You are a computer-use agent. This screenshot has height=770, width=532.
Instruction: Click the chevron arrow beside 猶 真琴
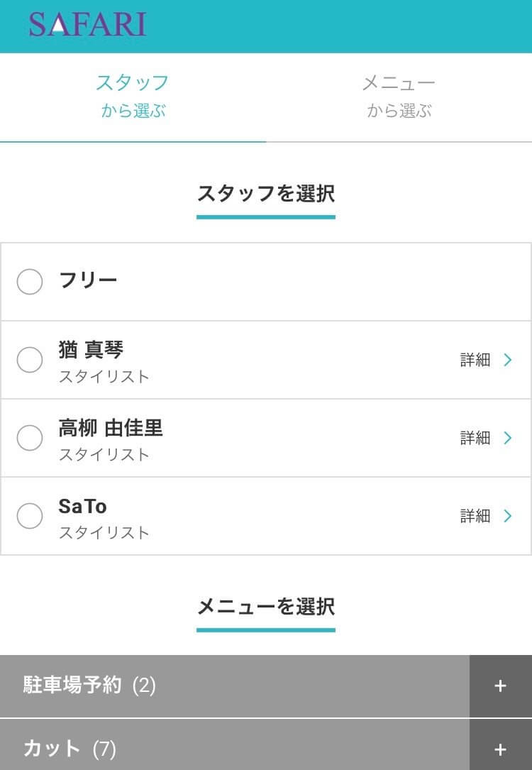[508, 360]
